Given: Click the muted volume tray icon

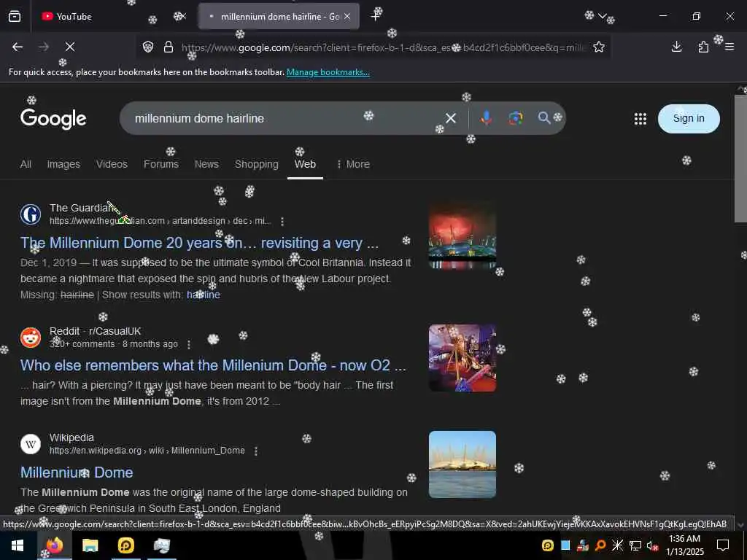Looking at the screenshot, I should coord(651,545).
